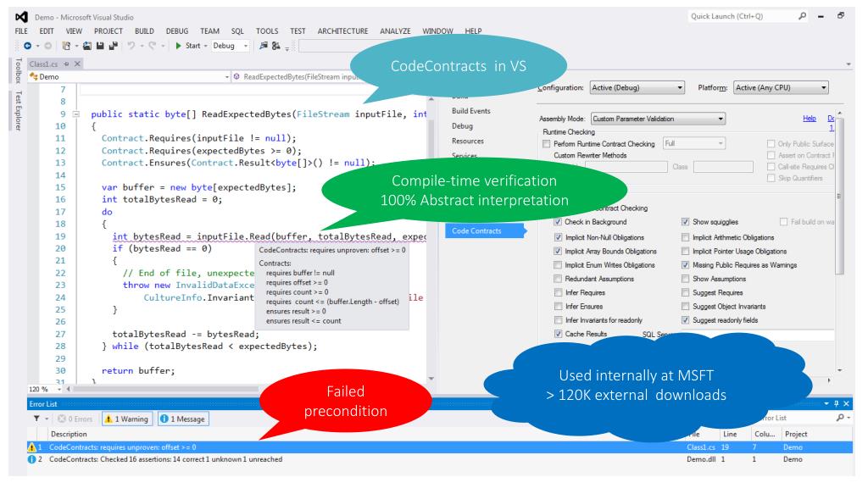The width and height of the screenshot is (868, 488).
Task: Save the file with the Save icon
Action: coord(100,46)
